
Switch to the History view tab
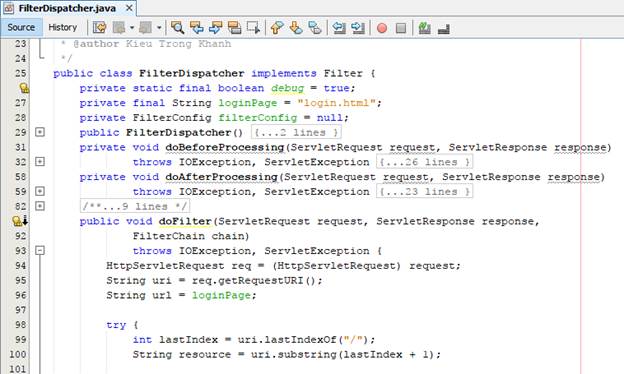click(62, 27)
